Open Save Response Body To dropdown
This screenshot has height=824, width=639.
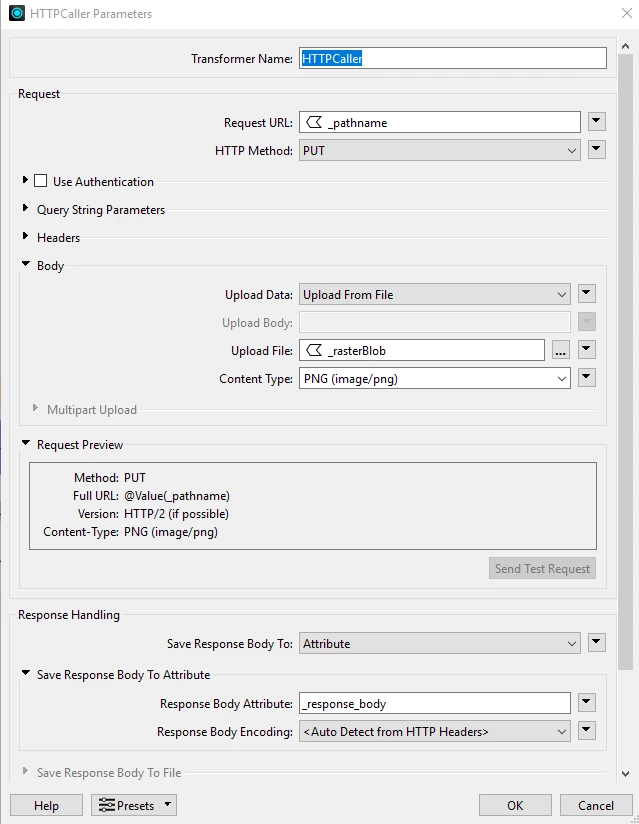tap(440, 643)
